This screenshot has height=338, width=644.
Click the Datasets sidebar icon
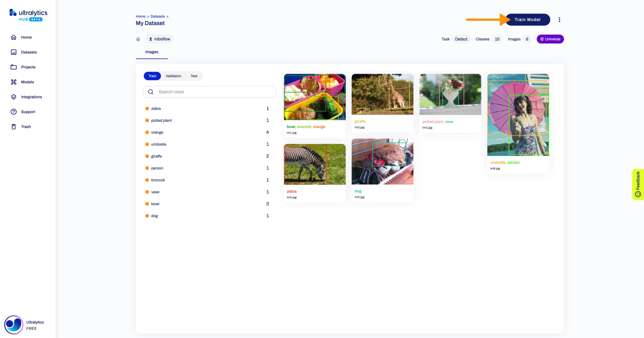click(14, 52)
